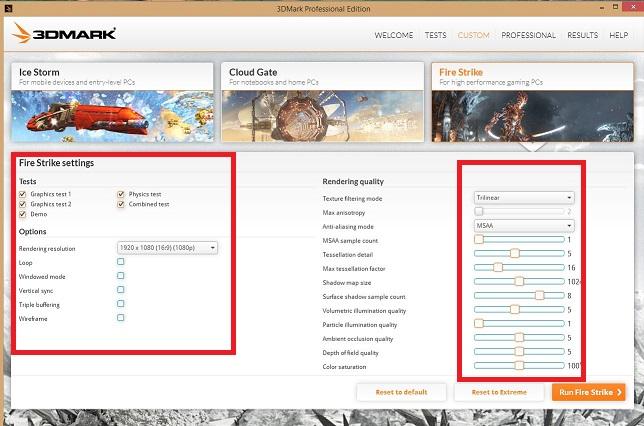Select the Fire Strike benchmark thumbnail
This screenshot has width=644, height=426.
(533, 102)
